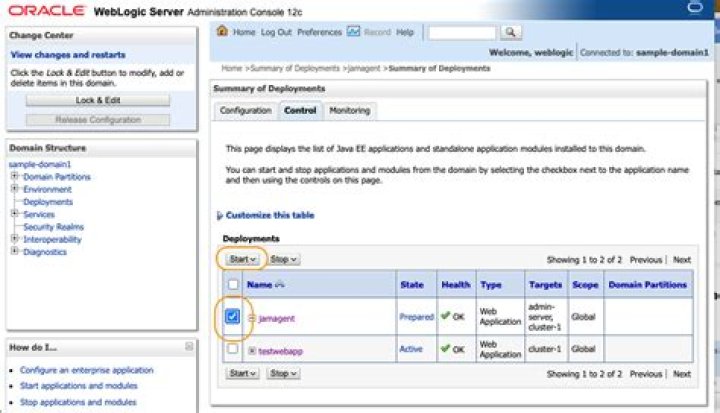Click the Customize this table arrow icon
The height and width of the screenshot is (413, 720).
(219, 215)
